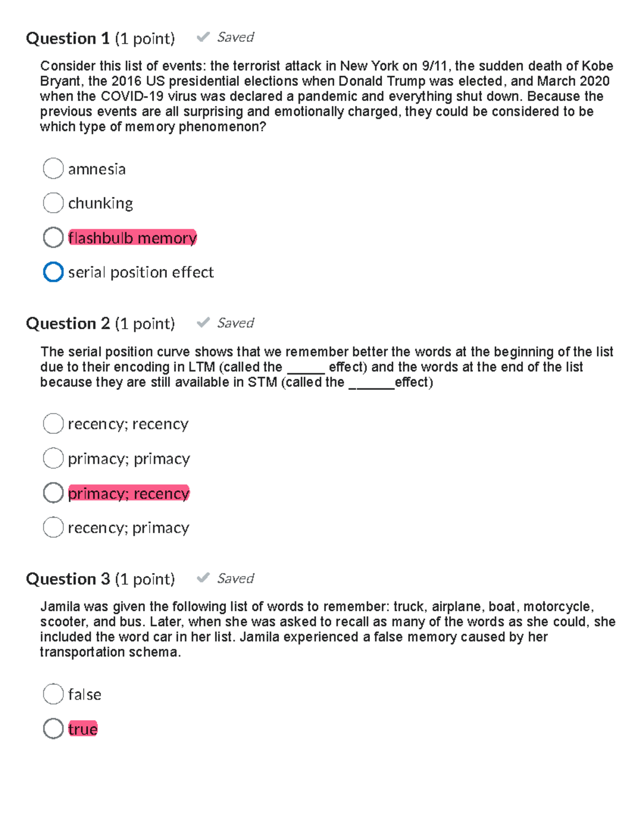Viewport: 644px width, 834px height.
Task: Click the highlighted flashbulb memory text
Action: (x=132, y=238)
